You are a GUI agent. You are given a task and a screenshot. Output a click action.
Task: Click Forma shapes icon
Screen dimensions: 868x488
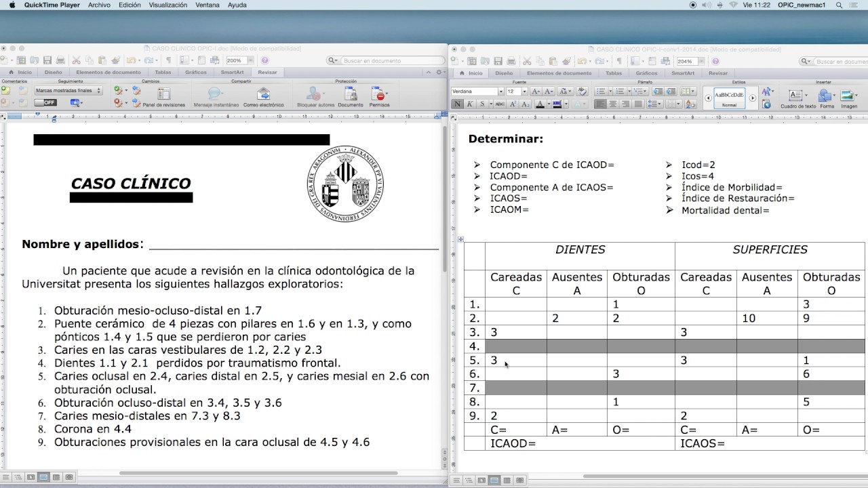[x=825, y=95]
